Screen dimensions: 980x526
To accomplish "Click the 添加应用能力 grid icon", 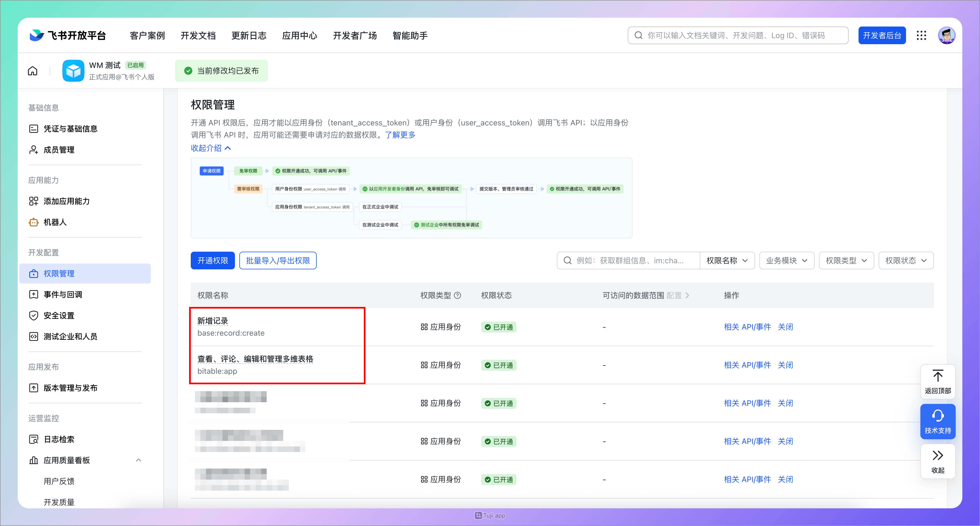I will (x=33, y=201).
